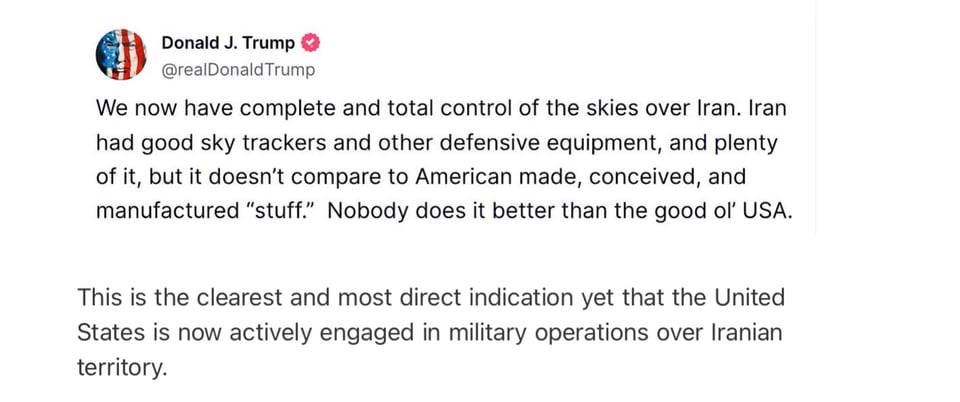The width and height of the screenshot is (960, 402).
Task: Click the @realDonaldTrump handle
Action: pos(237,69)
